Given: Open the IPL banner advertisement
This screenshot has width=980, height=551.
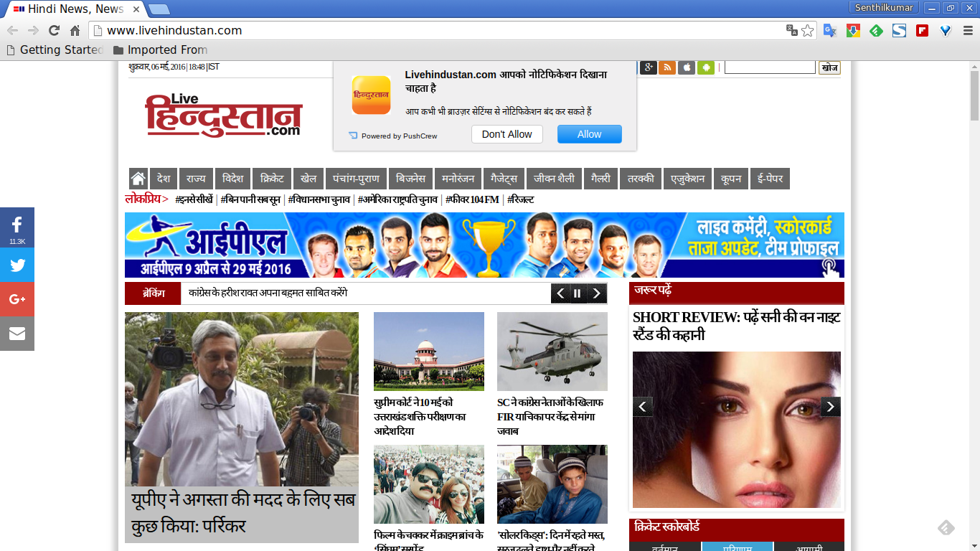Looking at the screenshot, I should pyautogui.click(x=484, y=245).
